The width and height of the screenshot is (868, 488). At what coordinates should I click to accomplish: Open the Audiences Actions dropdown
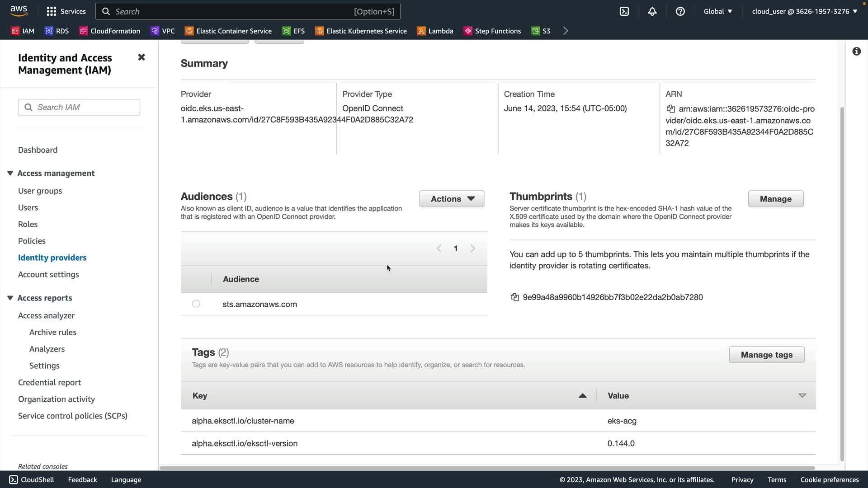click(452, 199)
